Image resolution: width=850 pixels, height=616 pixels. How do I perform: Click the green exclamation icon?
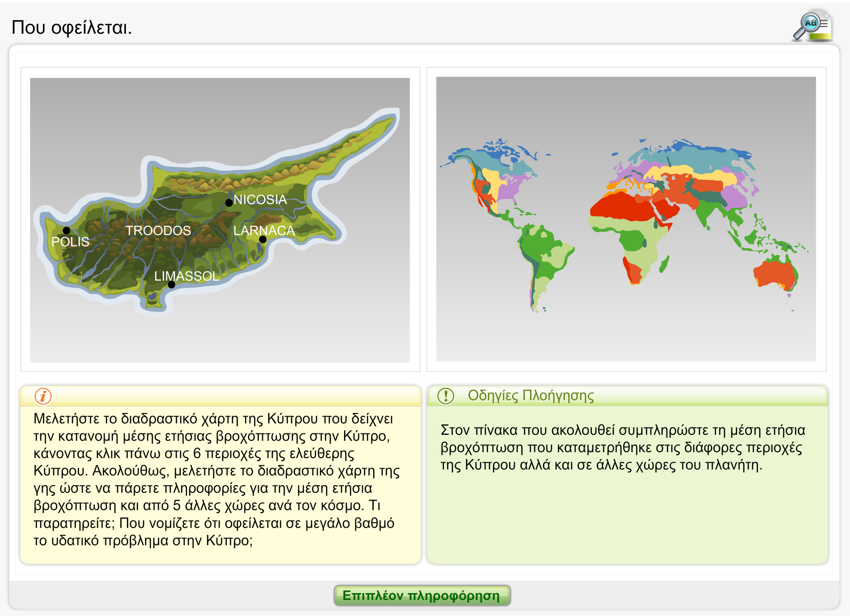445,396
